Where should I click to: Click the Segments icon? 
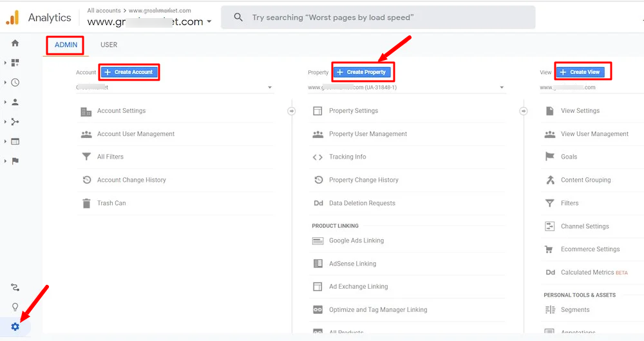tap(550, 310)
